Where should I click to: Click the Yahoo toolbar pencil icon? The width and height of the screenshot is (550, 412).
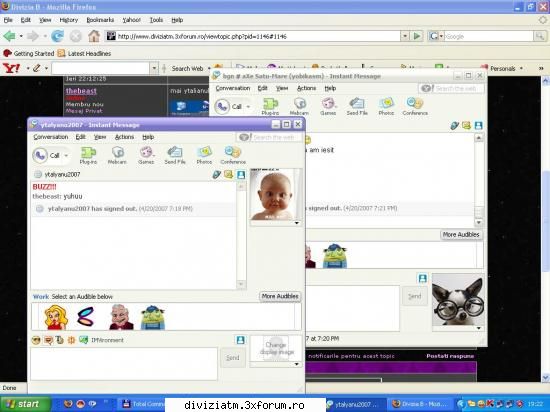coord(36,68)
